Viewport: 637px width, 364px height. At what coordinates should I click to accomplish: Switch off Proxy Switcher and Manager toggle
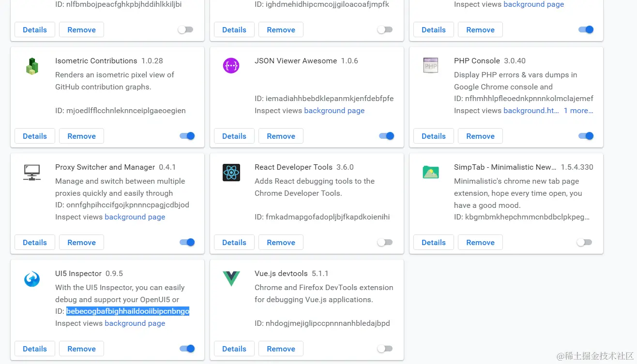click(x=187, y=242)
